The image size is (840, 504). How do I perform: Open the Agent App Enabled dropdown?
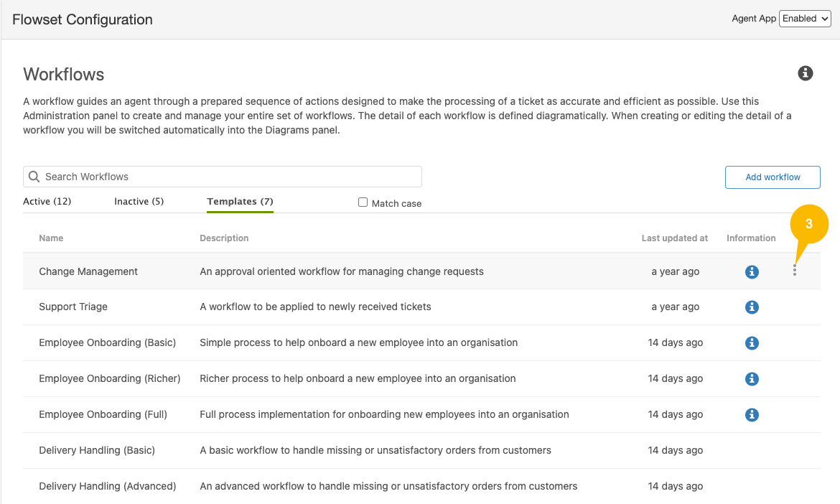805,18
